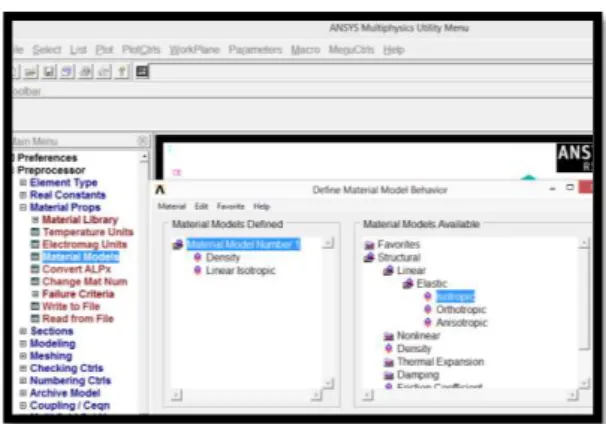Expand the Modeling branch
This screenshot has height=424, width=606.
(x=23, y=343)
